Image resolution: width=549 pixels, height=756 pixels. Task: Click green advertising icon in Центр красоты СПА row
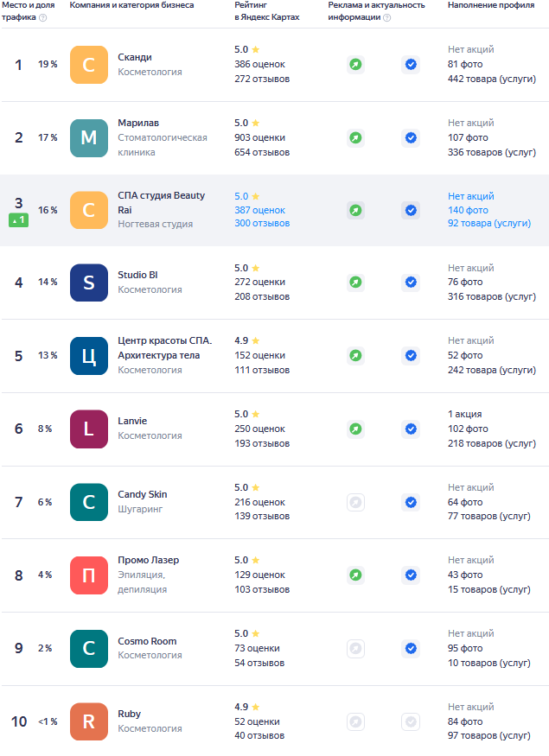[x=355, y=355]
